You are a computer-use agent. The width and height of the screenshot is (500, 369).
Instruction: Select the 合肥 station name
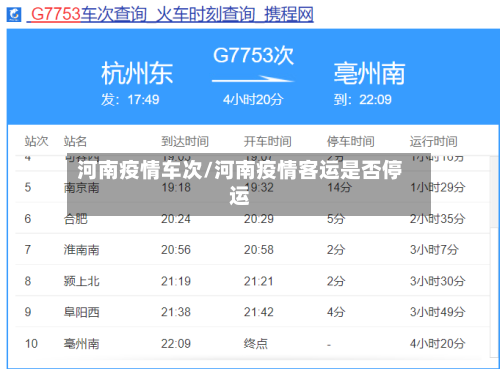76,219
